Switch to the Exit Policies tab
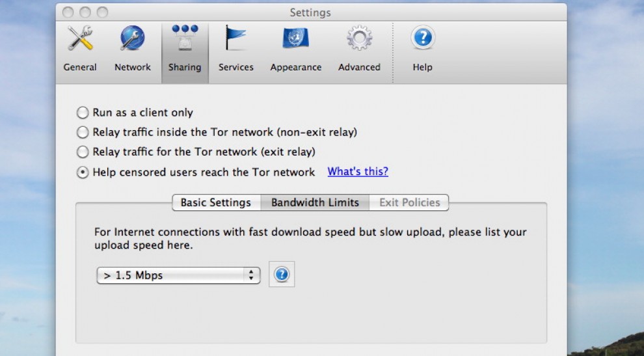 pos(409,202)
